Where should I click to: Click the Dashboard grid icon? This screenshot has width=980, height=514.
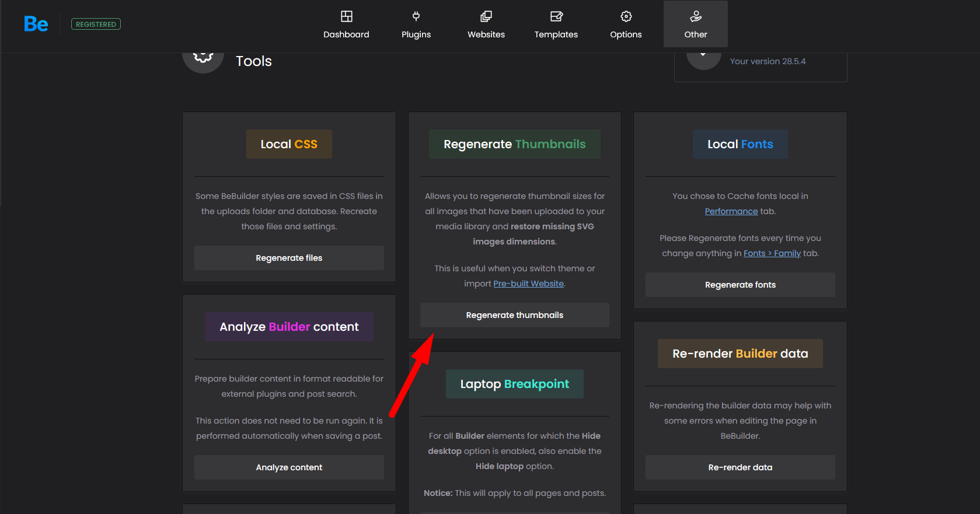tap(347, 16)
